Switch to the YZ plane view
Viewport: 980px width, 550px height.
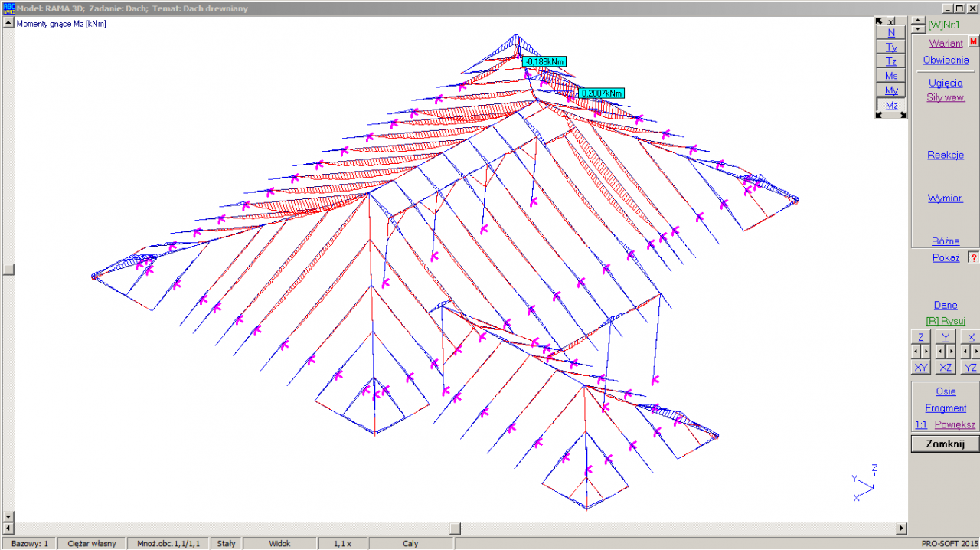pyautogui.click(x=970, y=368)
